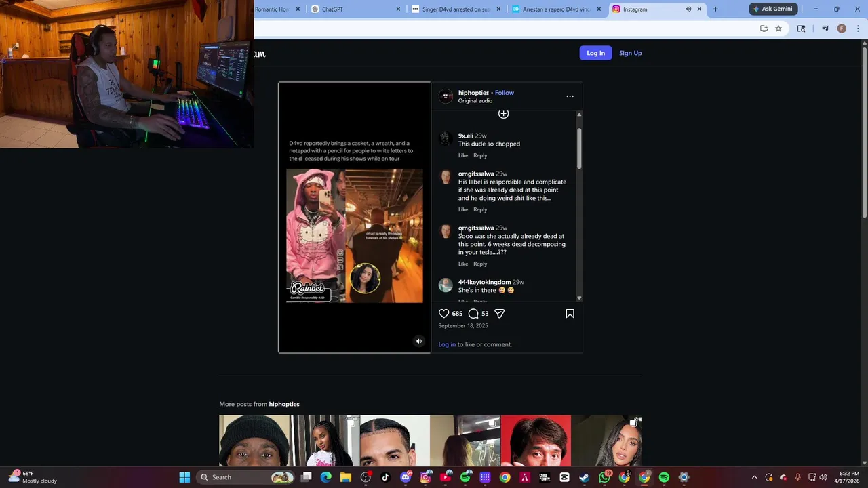The width and height of the screenshot is (868, 488).
Task: Close the Singer D4vd arrested tab
Action: point(499,9)
